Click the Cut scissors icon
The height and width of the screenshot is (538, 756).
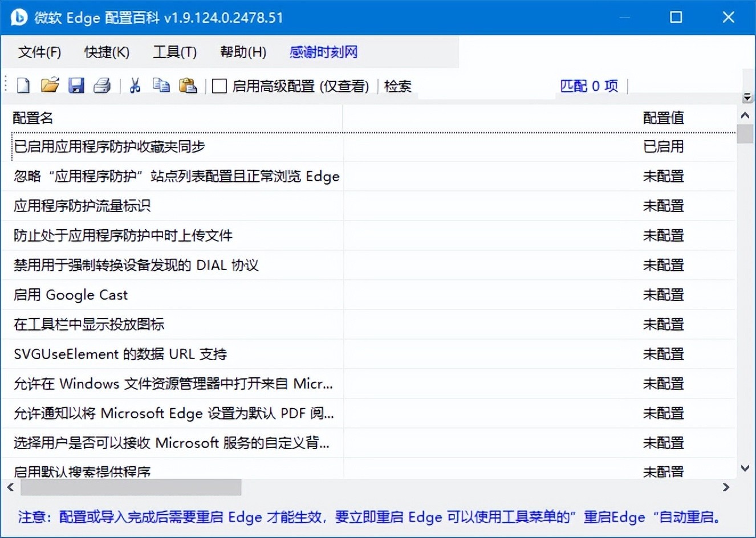pos(135,85)
